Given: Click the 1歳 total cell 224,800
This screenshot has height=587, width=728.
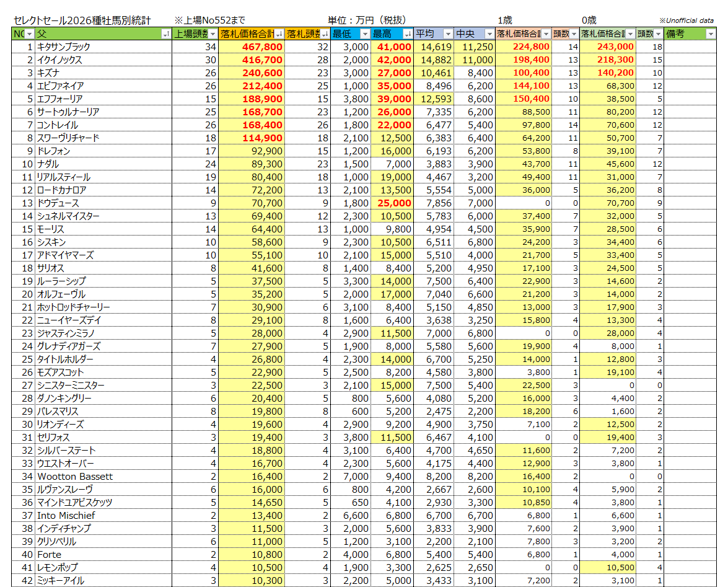Looking at the screenshot, I should (x=524, y=47).
